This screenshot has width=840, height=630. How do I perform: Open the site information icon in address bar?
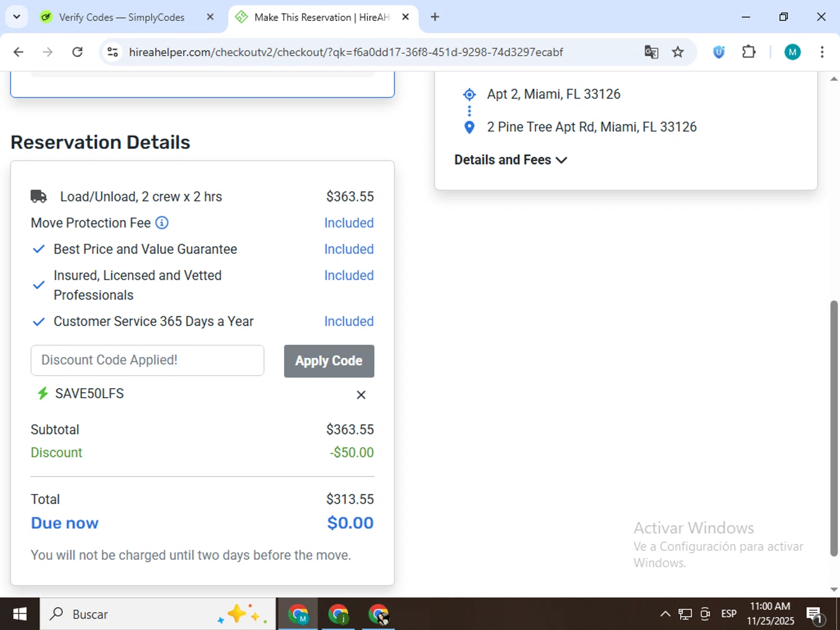[113, 52]
